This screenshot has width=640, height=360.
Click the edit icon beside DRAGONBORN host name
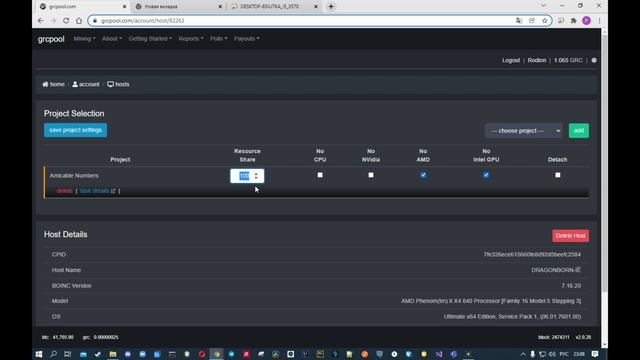click(x=578, y=269)
